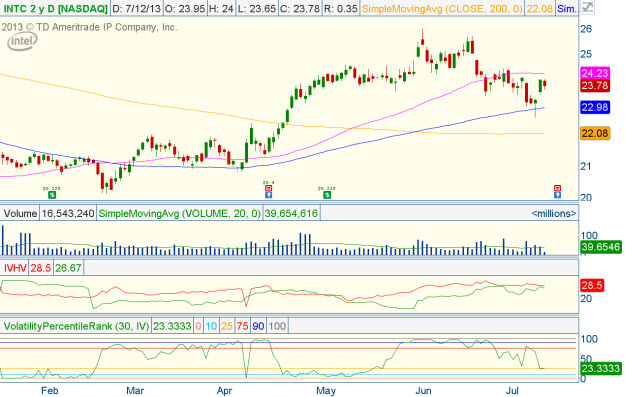
Task: Select the INTC 2 y D symbol label
Action: [x=55, y=8]
